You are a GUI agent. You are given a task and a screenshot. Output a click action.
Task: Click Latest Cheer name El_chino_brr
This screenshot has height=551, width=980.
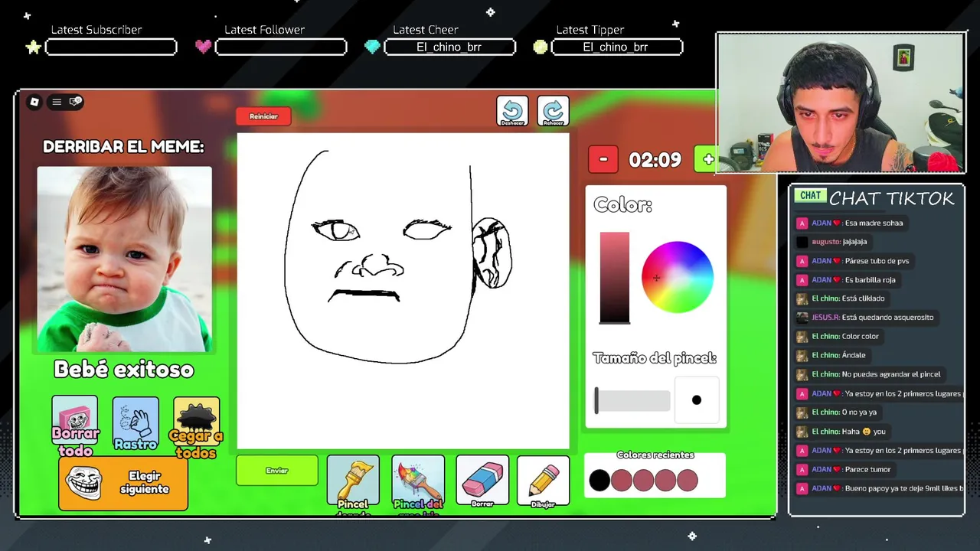point(449,47)
